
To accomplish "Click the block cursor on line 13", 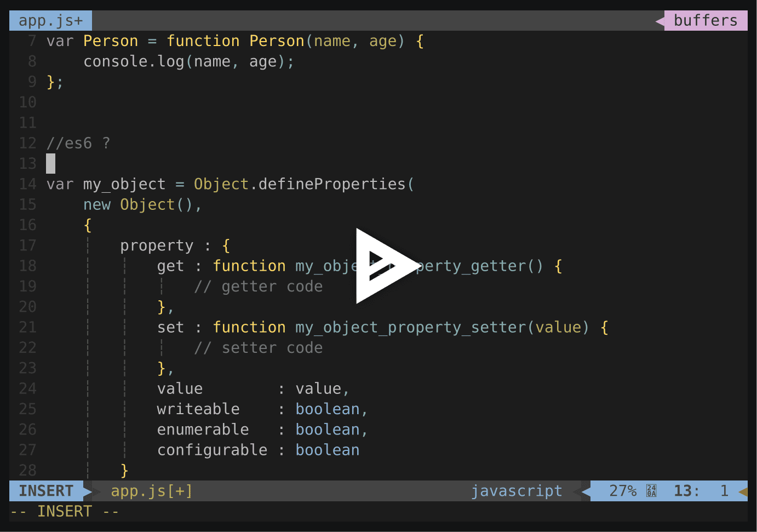I will 50,163.
